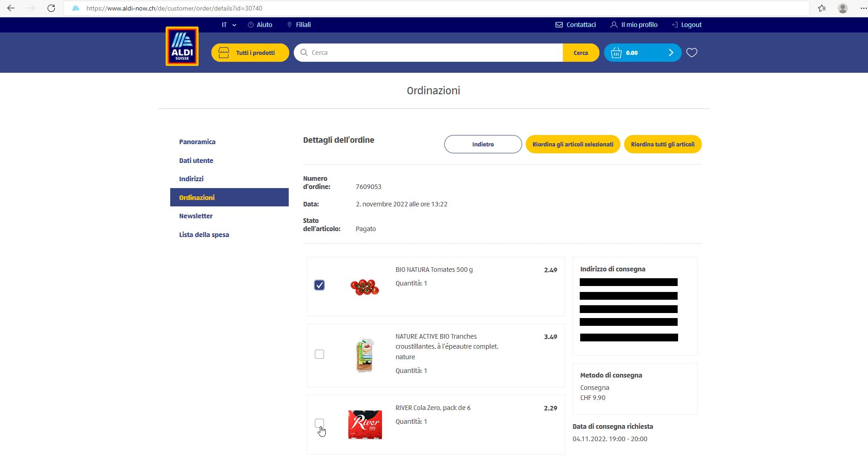Screen dimensions: 868x459
Task: Click the tomatoes product thumbnail
Action: click(365, 287)
